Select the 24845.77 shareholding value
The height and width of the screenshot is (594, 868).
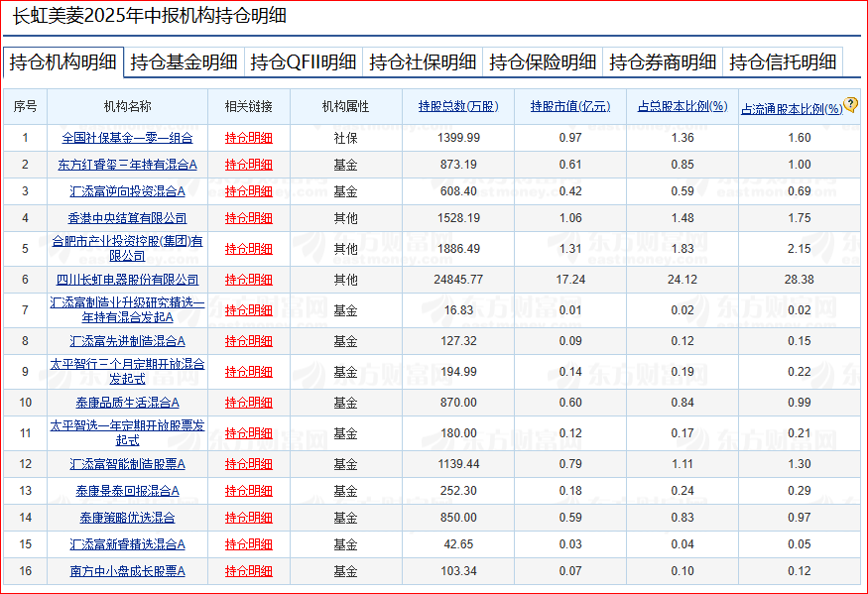[458, 280]
